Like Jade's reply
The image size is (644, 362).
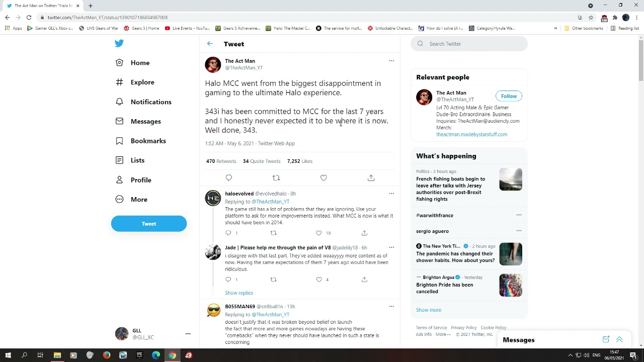(x=318, y=280)
